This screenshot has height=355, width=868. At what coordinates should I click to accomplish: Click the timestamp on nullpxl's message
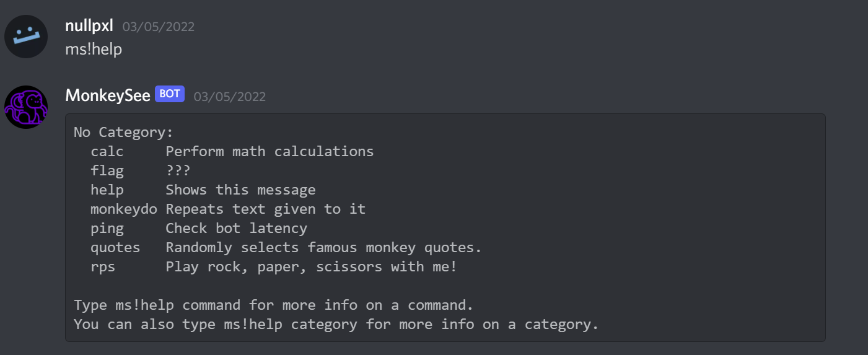click(x=159, y=27)
